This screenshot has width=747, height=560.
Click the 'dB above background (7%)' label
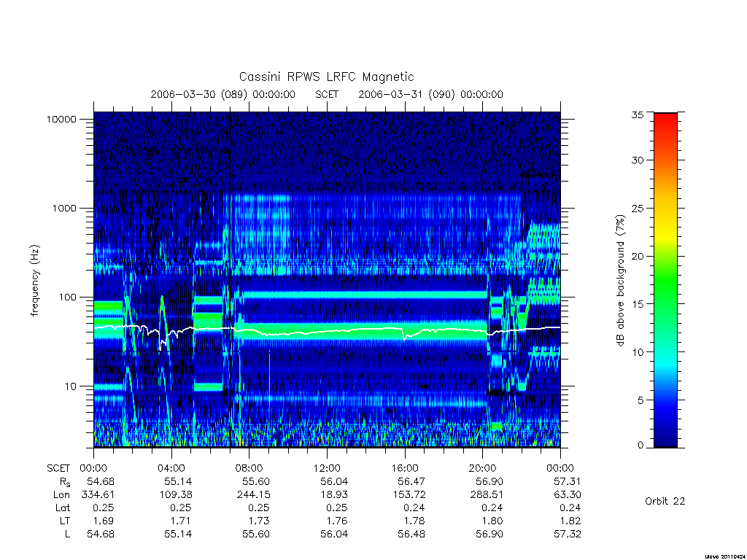point(620,280)
